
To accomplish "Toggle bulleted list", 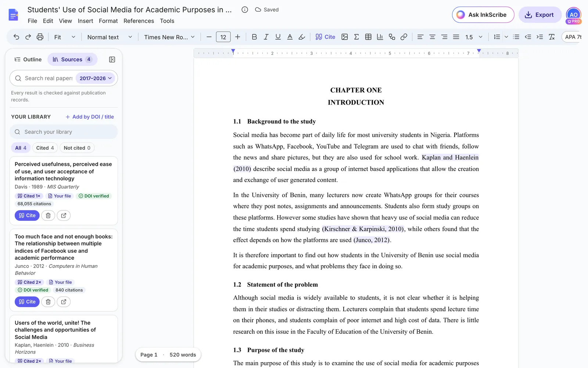I will tap(516, 37).
